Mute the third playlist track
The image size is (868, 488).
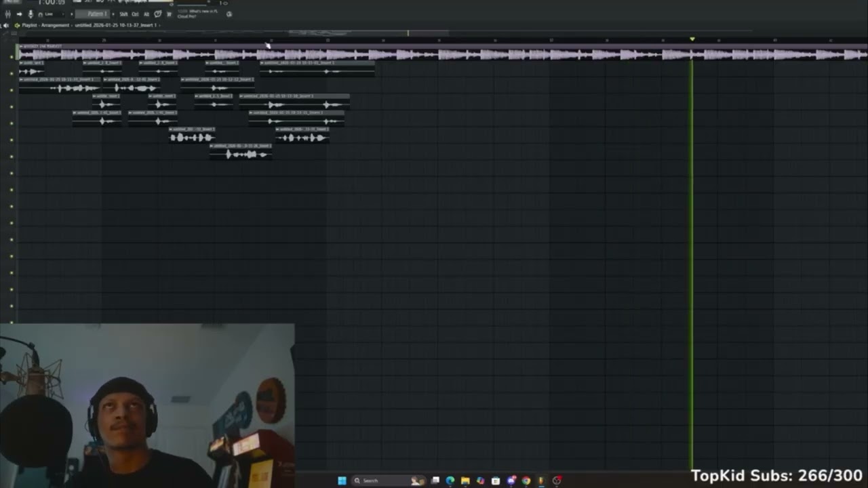tap(12, 89)
